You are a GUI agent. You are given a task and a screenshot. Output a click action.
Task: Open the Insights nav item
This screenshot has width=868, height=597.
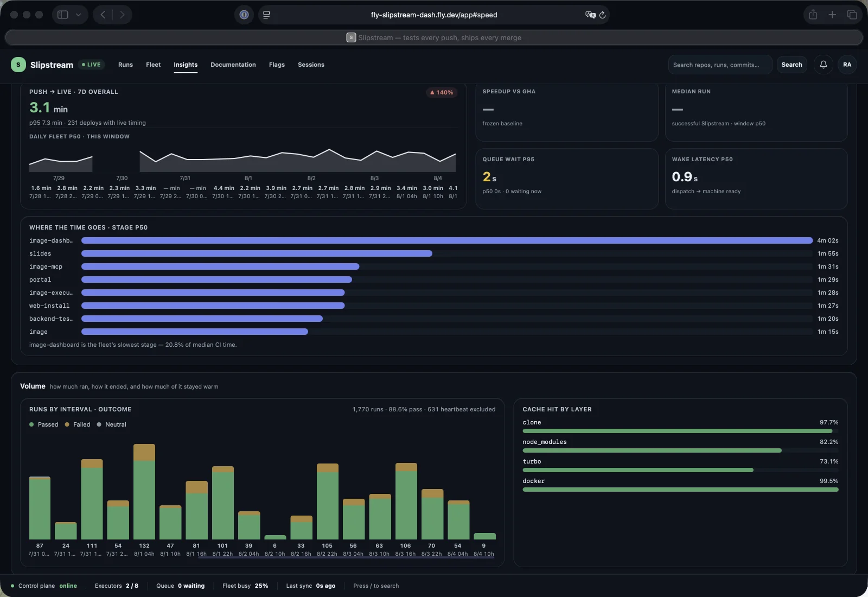click(x=186, y=65)
